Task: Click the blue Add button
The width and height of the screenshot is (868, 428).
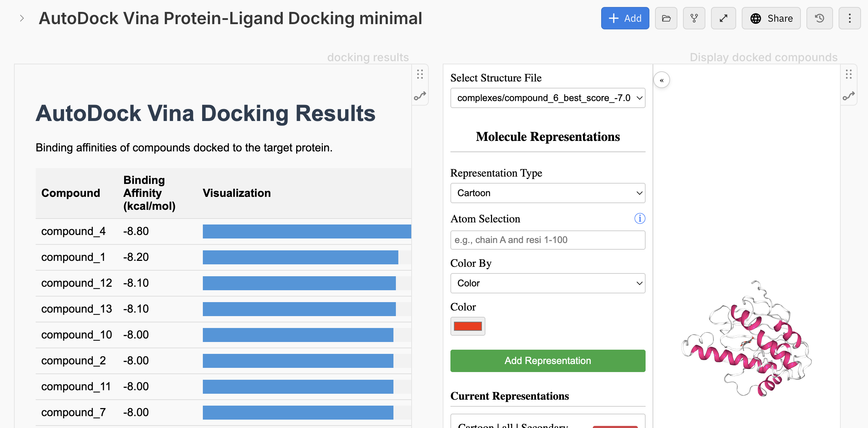Action: [625, 18]
